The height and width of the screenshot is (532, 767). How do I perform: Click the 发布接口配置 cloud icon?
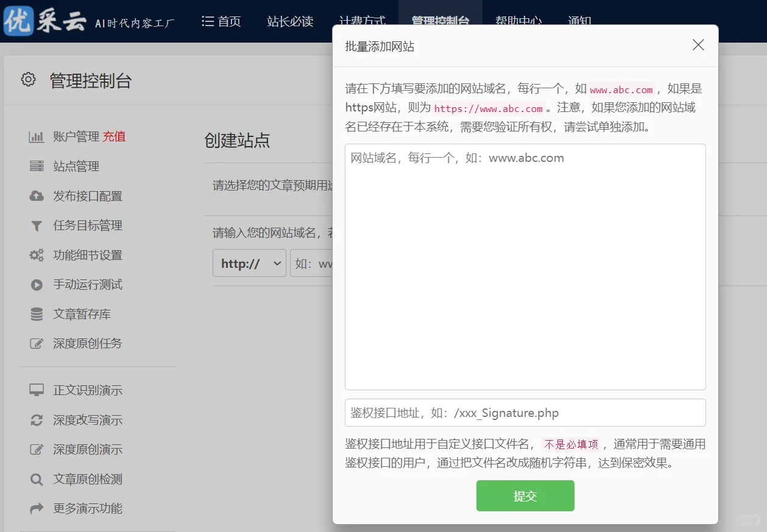[36, 195]
